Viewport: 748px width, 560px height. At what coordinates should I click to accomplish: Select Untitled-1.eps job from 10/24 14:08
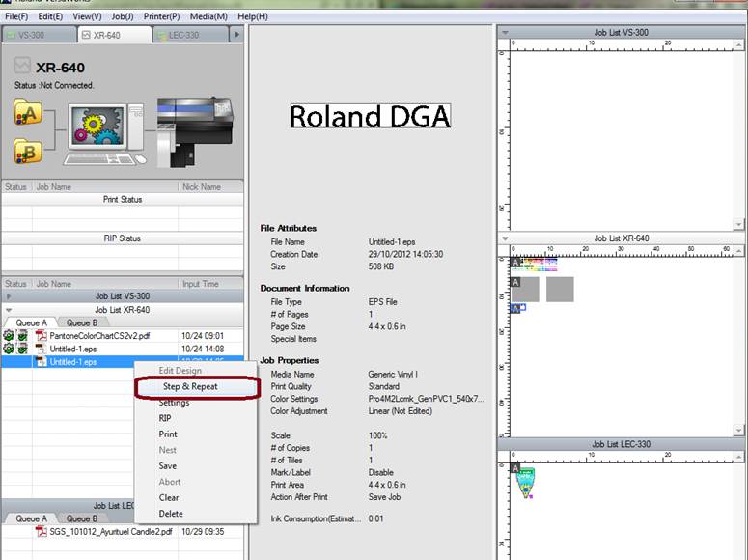[123, 349]
